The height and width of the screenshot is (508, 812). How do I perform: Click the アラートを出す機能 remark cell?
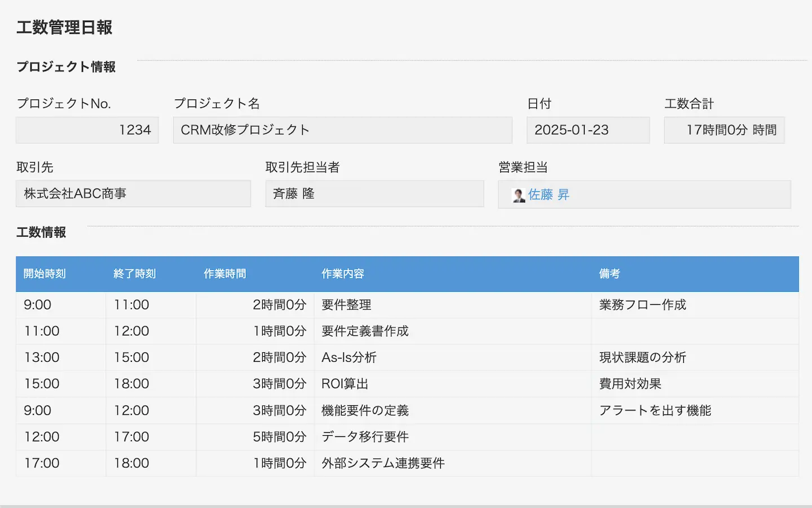click(x=655, y=410)
